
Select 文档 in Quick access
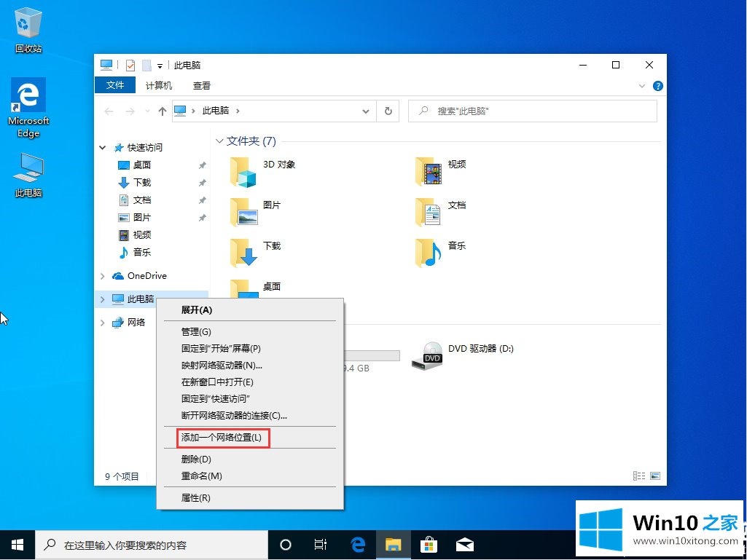tap(142, 200)
